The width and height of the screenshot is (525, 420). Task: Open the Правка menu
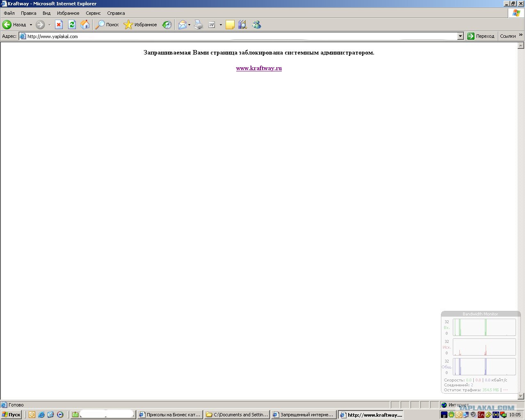29,13
